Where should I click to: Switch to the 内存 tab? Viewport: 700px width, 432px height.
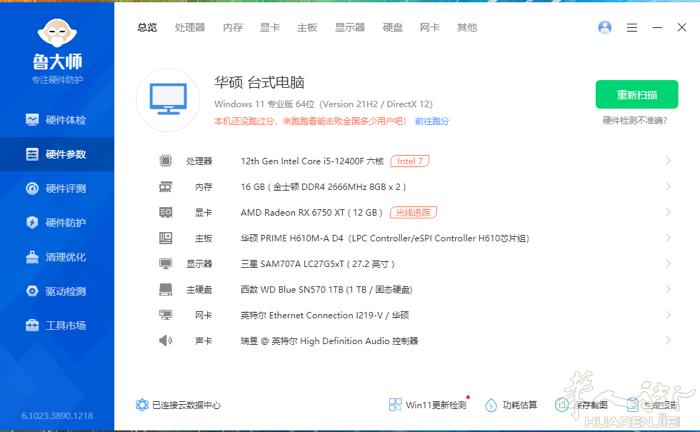click(x=233, y=28)
